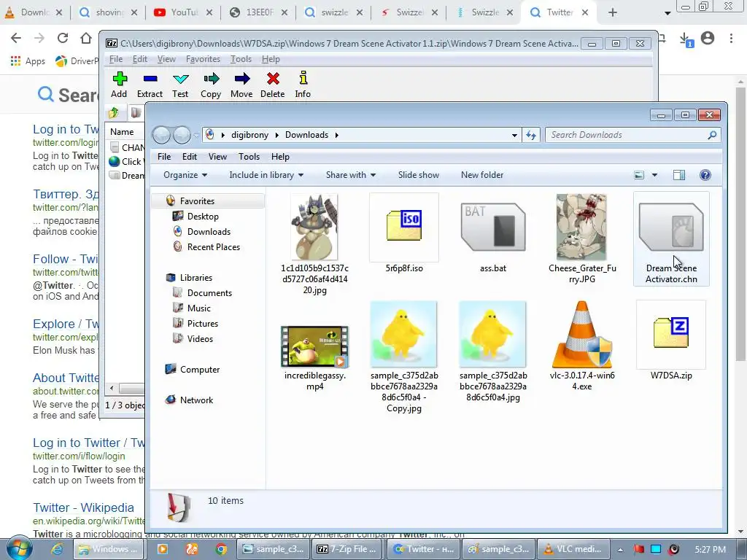Select the 5r6p8f.iso file
747x560 pixels.
coord(404,234)
